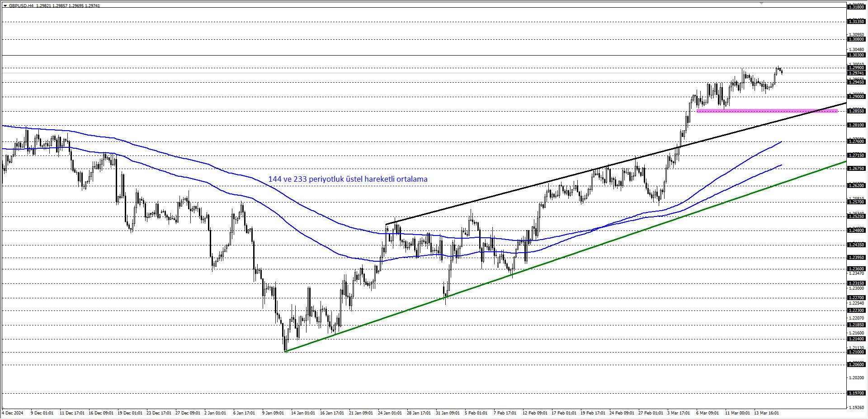Click the 9 Jan 09:01 time label
Screen dimensions: 868x419
tap(273, 413)
